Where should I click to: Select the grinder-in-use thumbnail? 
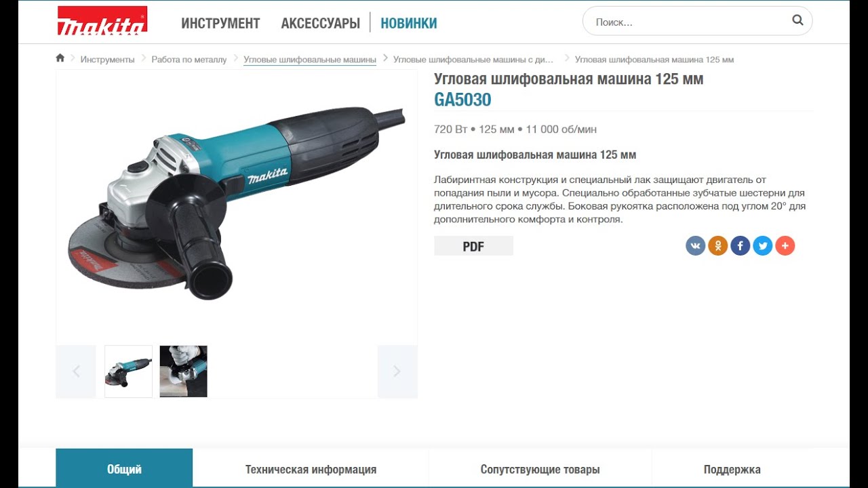183,371
